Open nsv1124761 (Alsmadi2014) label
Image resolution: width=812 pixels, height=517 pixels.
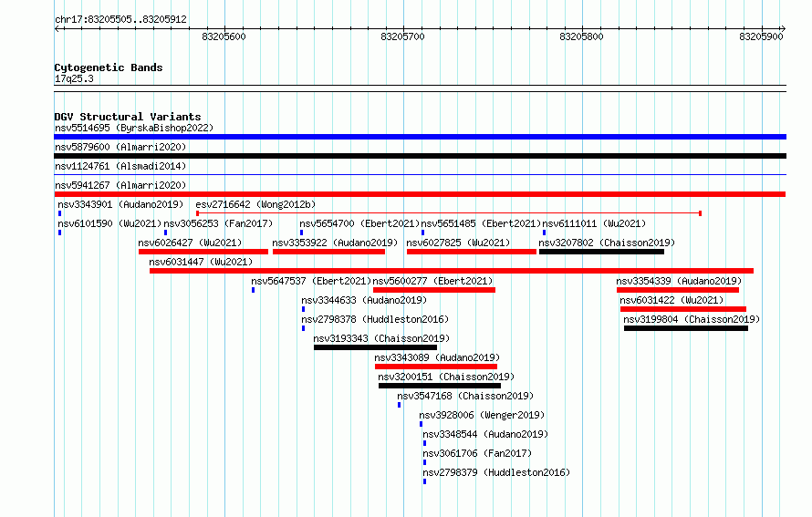(x=120, y=166)
